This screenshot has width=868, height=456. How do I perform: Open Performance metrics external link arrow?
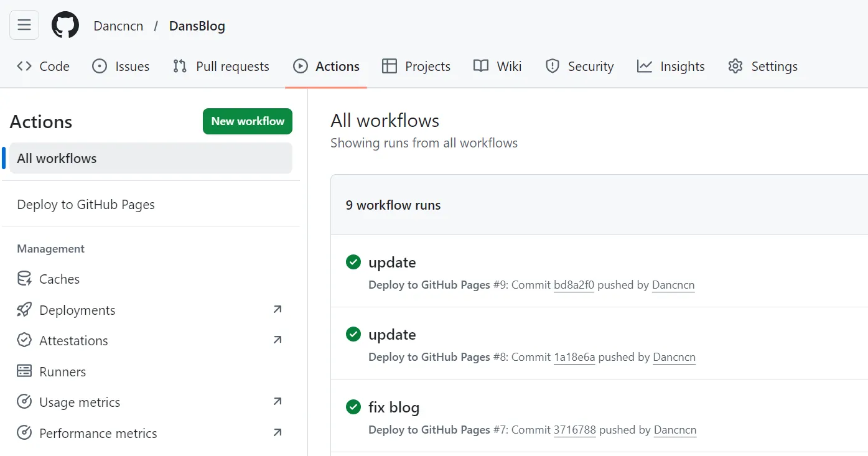click(x=278, y=432)
